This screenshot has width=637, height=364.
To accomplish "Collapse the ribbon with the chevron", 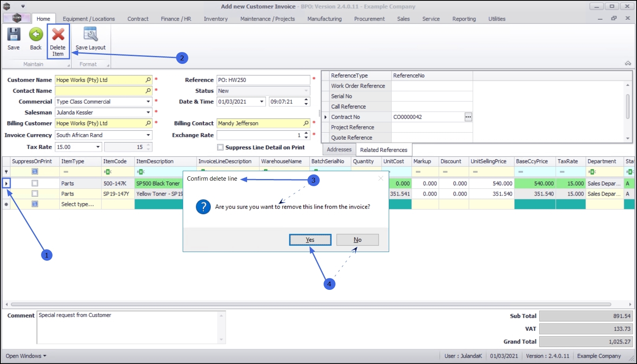I will [x=628, y=63].
